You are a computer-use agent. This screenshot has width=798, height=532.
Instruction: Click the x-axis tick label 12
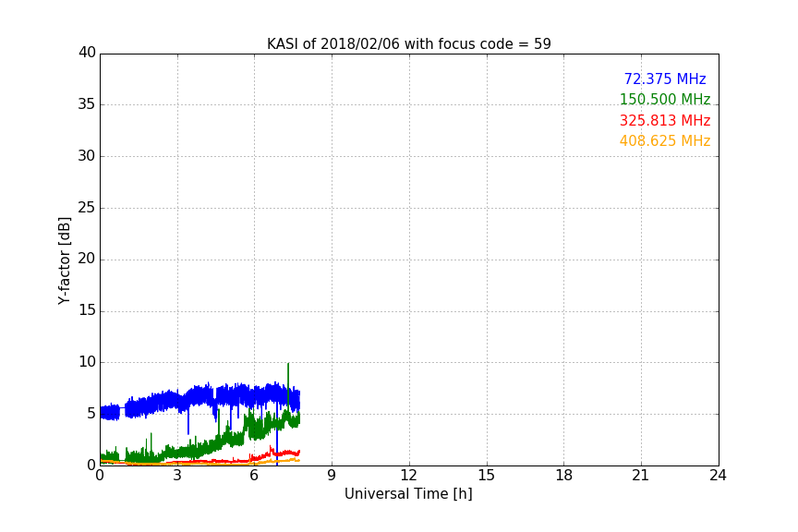(x=408, y=476)
